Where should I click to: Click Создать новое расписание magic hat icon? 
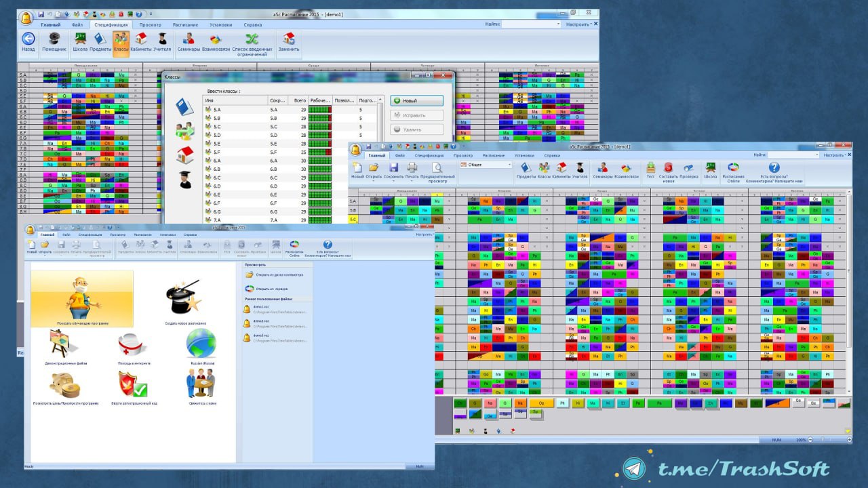[184, 298]
